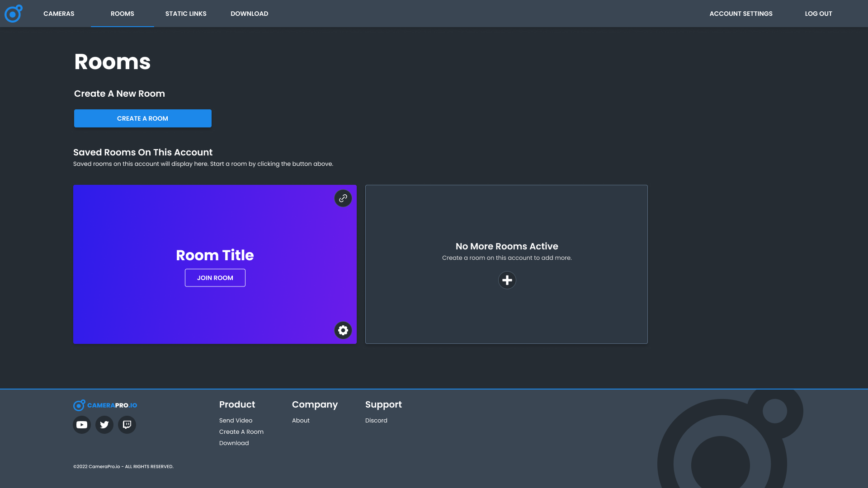Copy room link with chain icon

(x=343, y=198)
